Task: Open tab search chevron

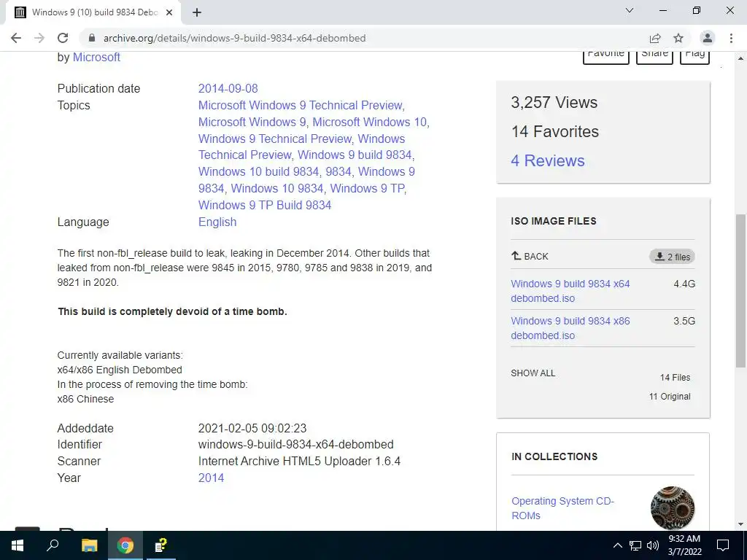Action: pyautogui.click(x=630, y=10)
